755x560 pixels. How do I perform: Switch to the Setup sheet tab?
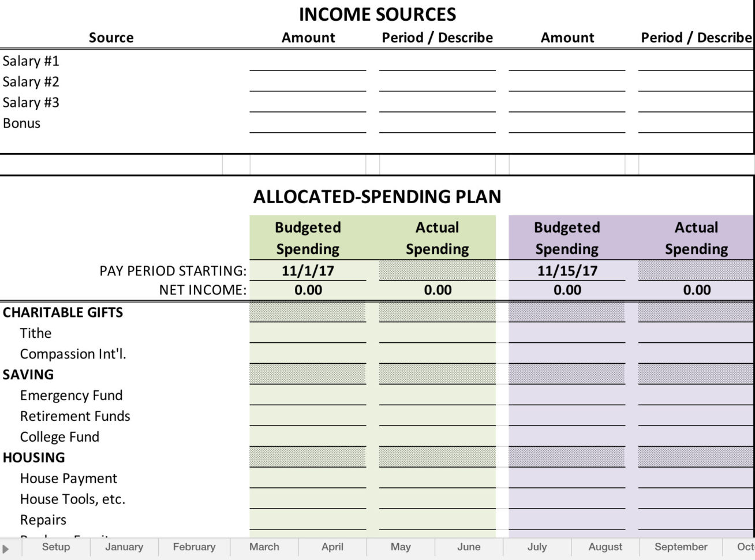(55, 547)
